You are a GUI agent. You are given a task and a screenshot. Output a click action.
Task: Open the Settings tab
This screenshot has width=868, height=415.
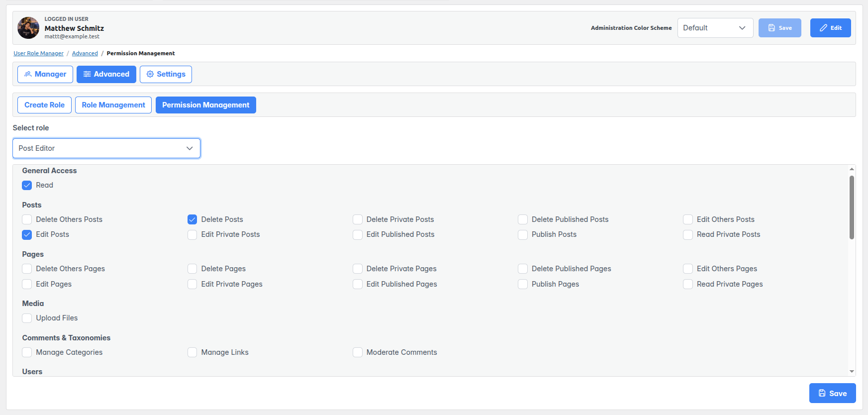coord(166,74)
